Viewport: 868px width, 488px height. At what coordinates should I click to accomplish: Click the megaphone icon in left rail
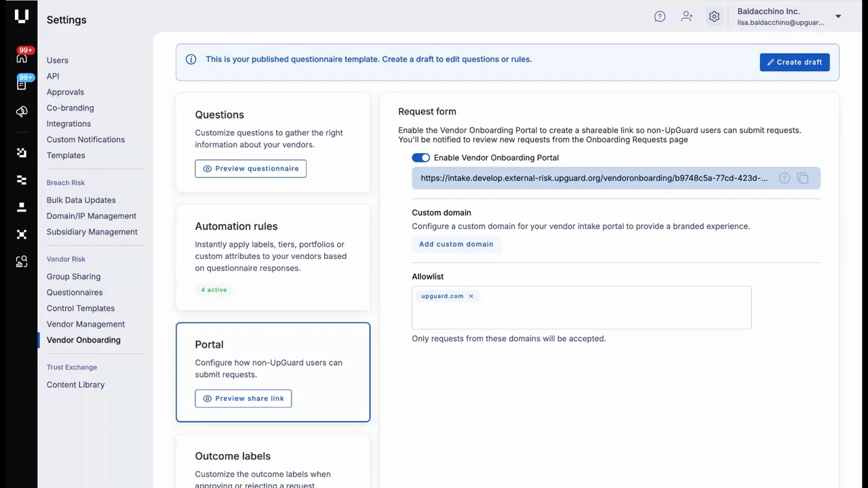tap(22, 111)
